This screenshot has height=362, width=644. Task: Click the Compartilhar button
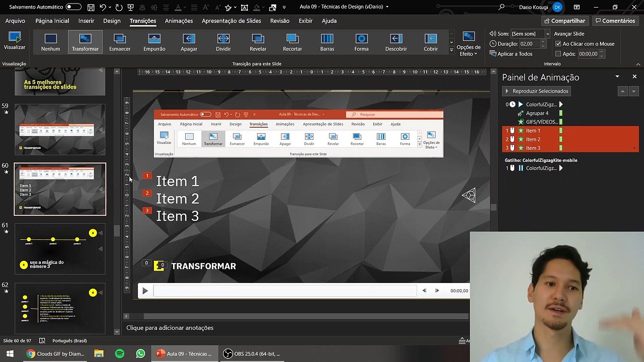coord(565,21)
